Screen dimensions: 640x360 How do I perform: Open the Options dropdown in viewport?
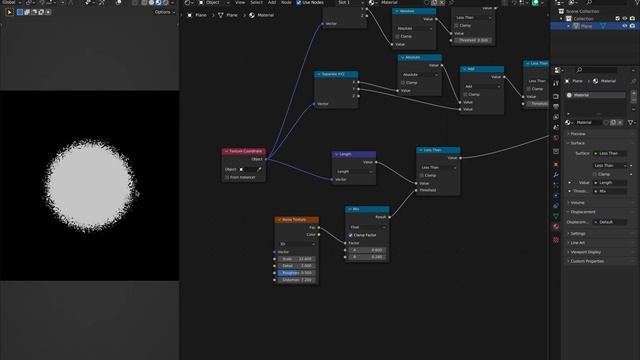pyautogui.click(x=164, y=12)
